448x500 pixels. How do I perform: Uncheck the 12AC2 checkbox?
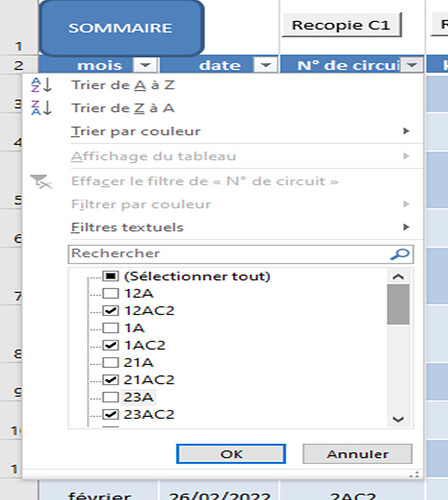pos(110,311)
